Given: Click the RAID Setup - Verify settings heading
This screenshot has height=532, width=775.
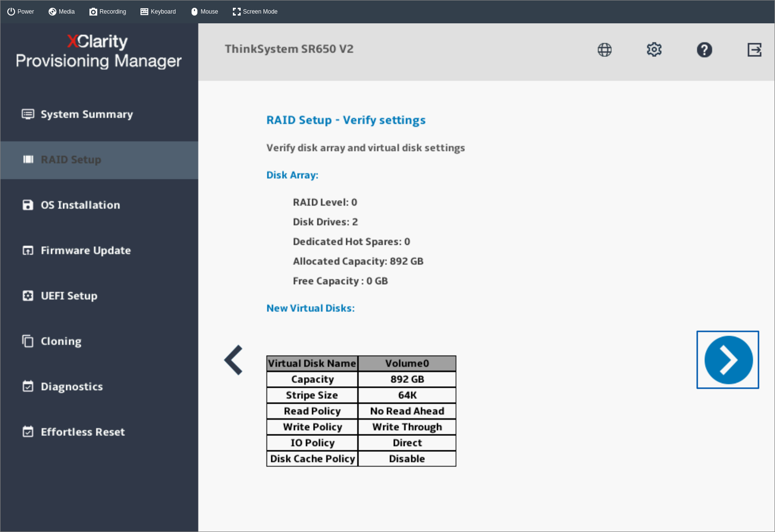Looking at the screenshot, I should pos(346,120).
